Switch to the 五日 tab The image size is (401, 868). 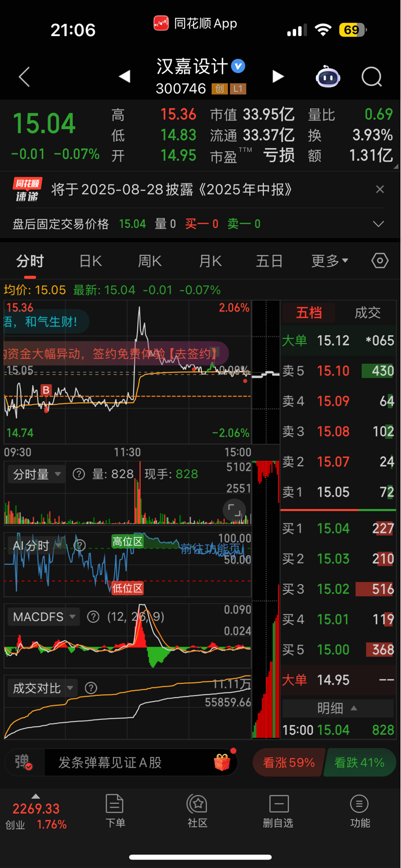coord(269,261)
